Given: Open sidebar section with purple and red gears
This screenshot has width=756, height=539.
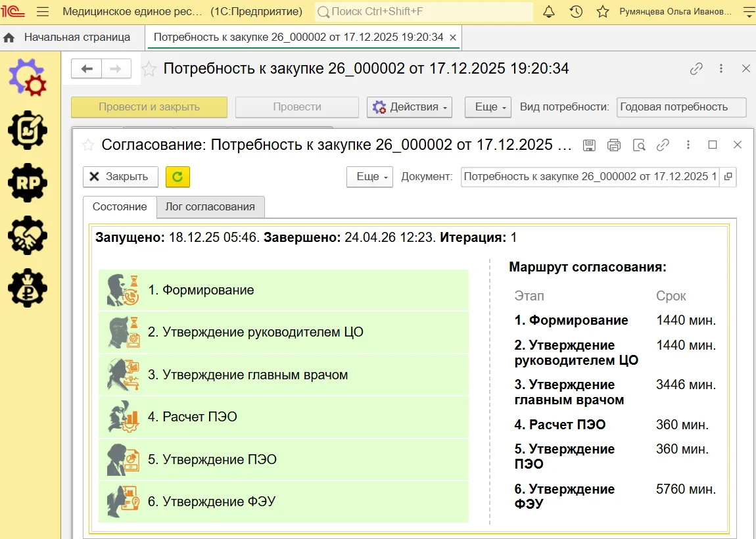Looking at the screenshot, I should 28,77.
